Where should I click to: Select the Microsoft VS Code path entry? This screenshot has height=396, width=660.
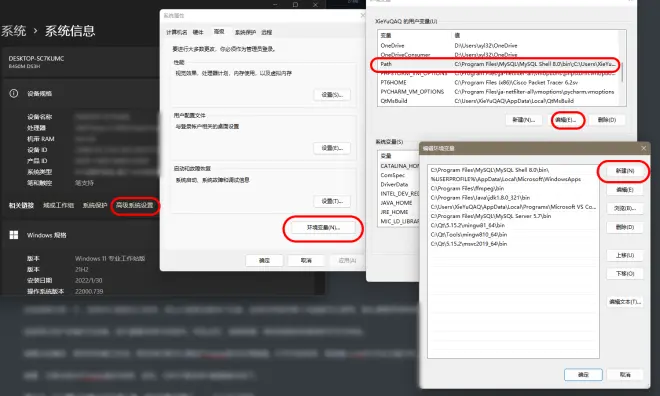(513, 207)
